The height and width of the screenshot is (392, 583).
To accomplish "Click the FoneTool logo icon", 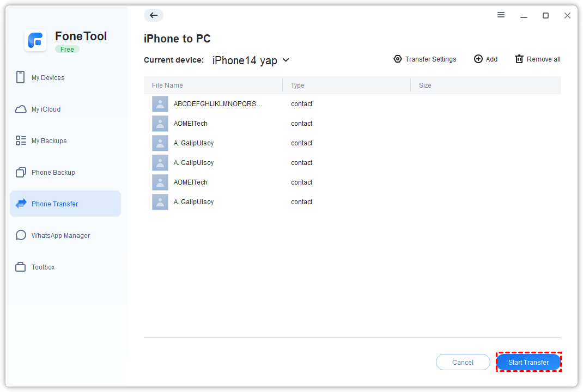I will (35, 41).
